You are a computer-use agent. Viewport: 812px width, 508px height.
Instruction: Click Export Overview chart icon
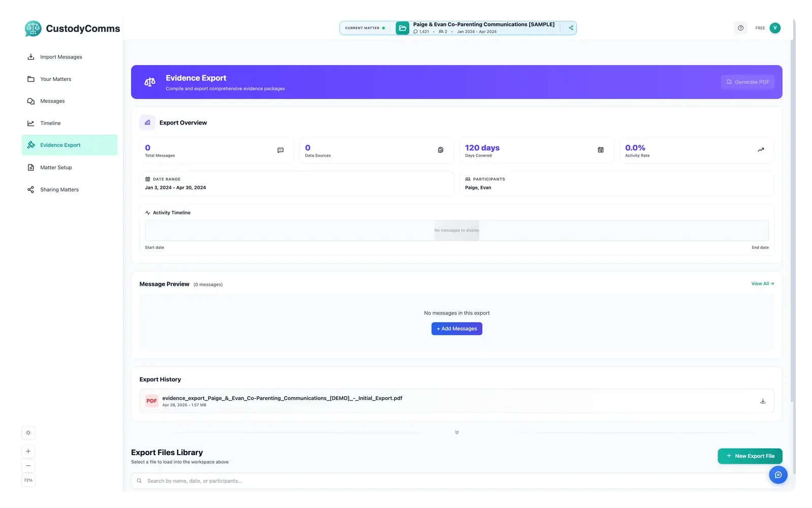148,122
